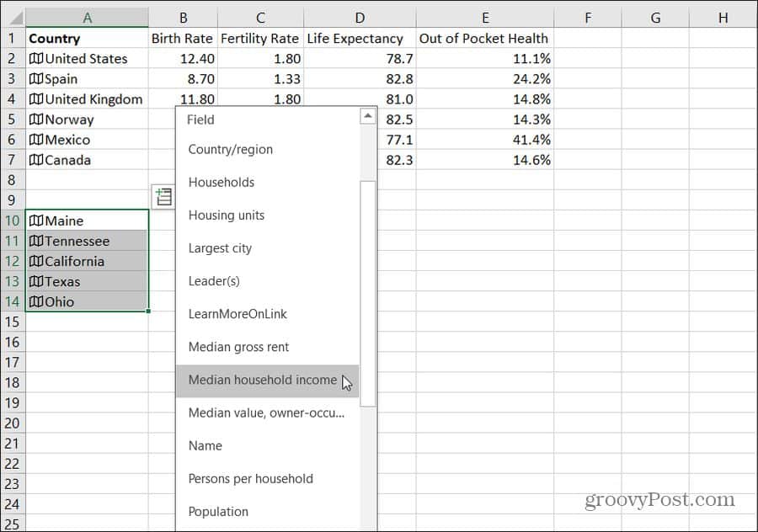
Task: Click the map icon next to Canada
Action: pos(35,160)
